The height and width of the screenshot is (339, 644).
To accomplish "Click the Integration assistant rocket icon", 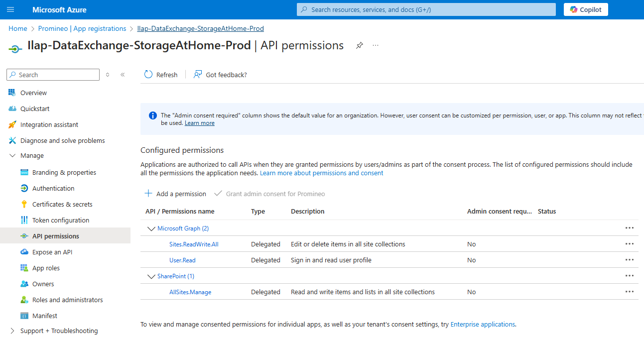I will 12,124.
